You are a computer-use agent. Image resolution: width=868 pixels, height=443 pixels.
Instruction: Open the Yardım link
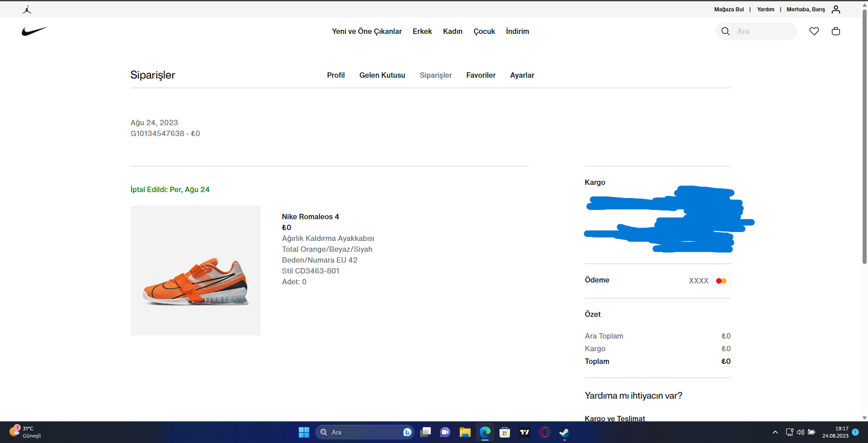click(x=765, y=9)
